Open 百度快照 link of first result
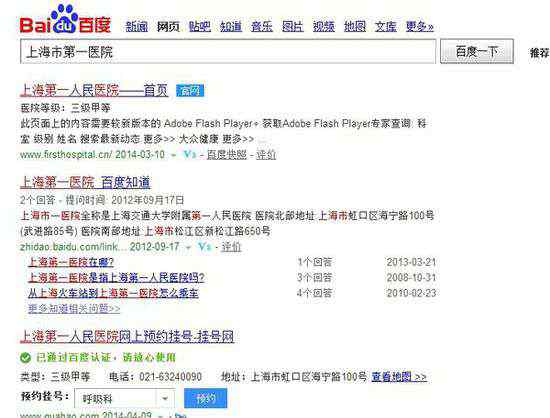Screen dimensions: 550x418 pos(227,155)
